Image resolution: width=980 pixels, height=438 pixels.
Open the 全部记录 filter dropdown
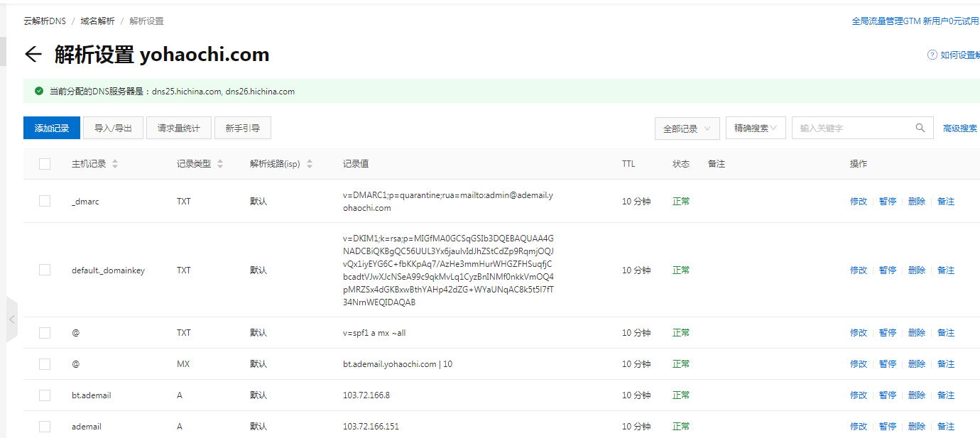pyautogui.click(x=687, y=128)
